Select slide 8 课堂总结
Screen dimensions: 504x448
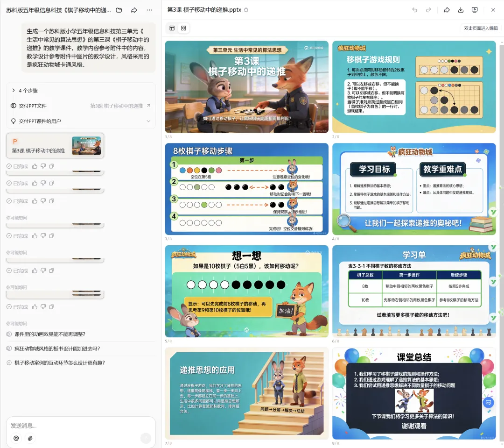click(414, 393)
